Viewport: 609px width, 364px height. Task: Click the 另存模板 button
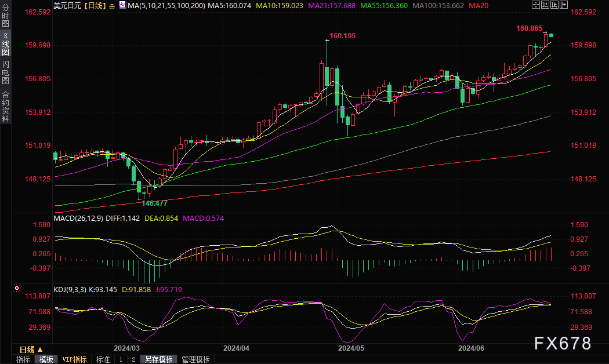pos(158,359)
